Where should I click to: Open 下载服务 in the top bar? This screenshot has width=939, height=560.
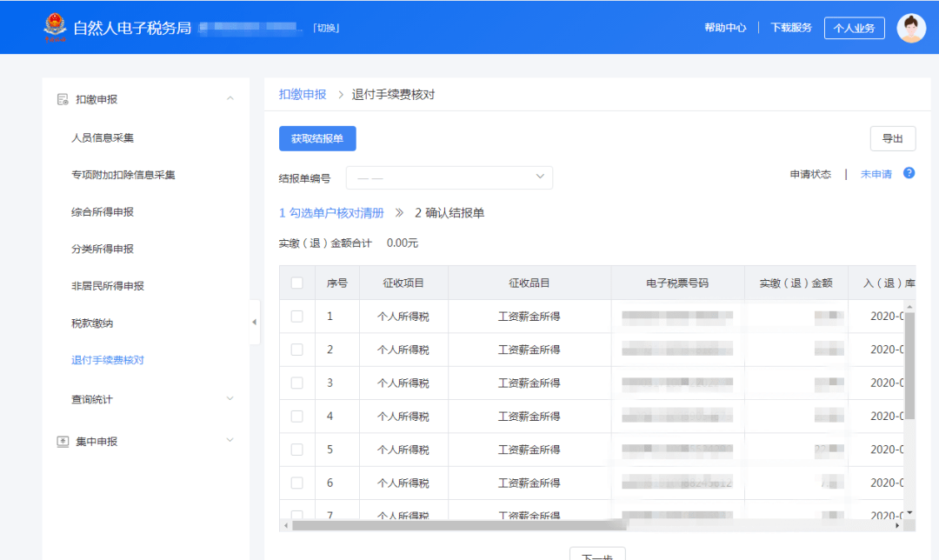(x=790, y=27)
